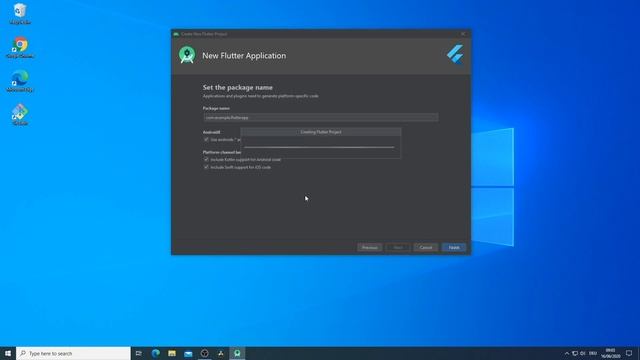Open the Google Chrome desktop shortcut
Image resolution: width=640 pixels, height=360 pixels.
[x=20, y=48]
